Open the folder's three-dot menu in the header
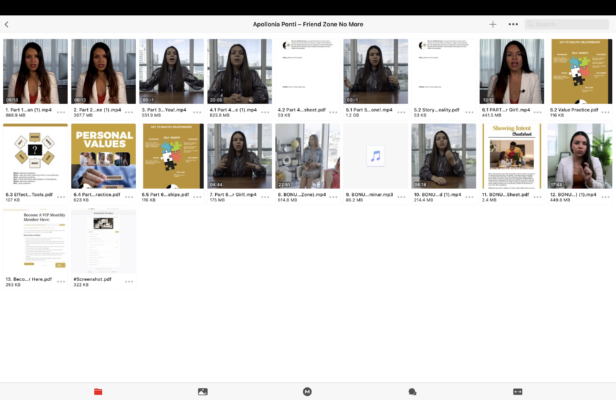616x400 pixels. coord(513,24)
